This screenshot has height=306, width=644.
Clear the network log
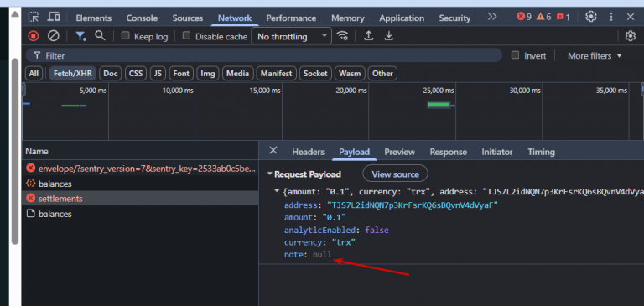click(x=54, y=36)
